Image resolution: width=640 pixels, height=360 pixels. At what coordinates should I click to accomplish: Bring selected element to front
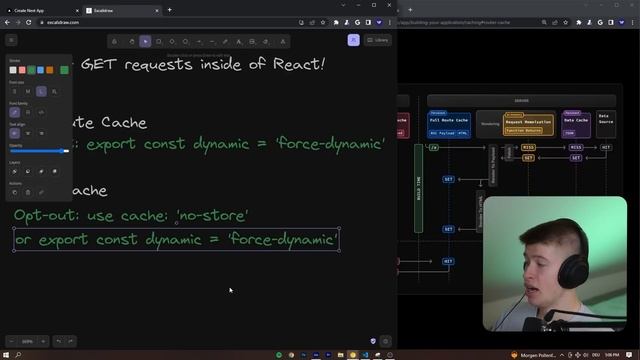[54, 171]
